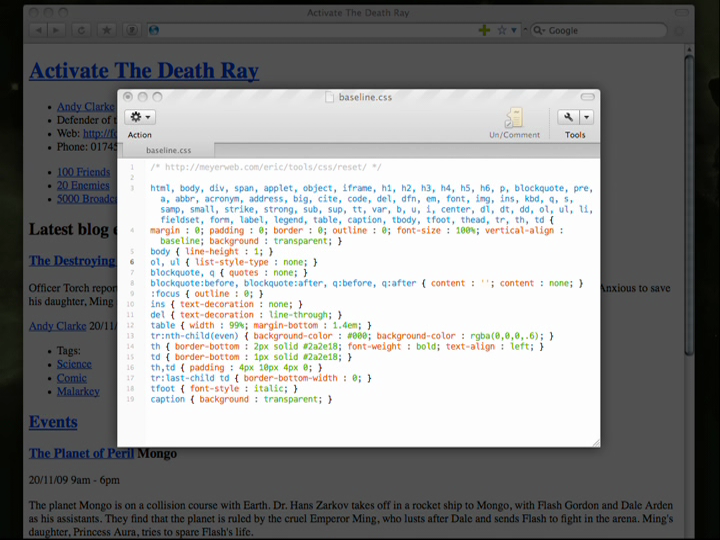Open The Planet of Peril link

pyautogui.click(x=81, y=453)
